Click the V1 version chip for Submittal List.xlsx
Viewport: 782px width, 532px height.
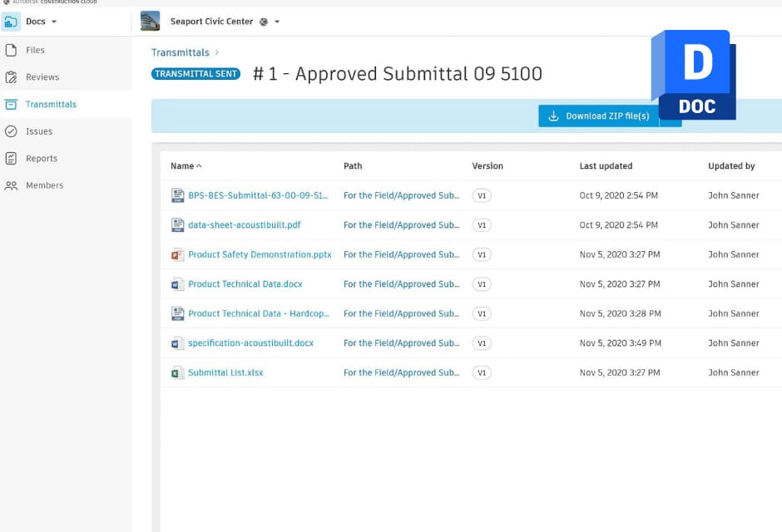[x=482, y=372]
